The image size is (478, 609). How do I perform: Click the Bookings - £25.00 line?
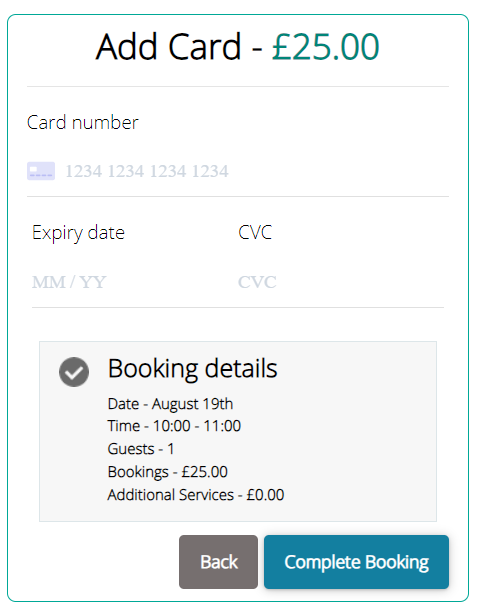click(x=168, y=472)
